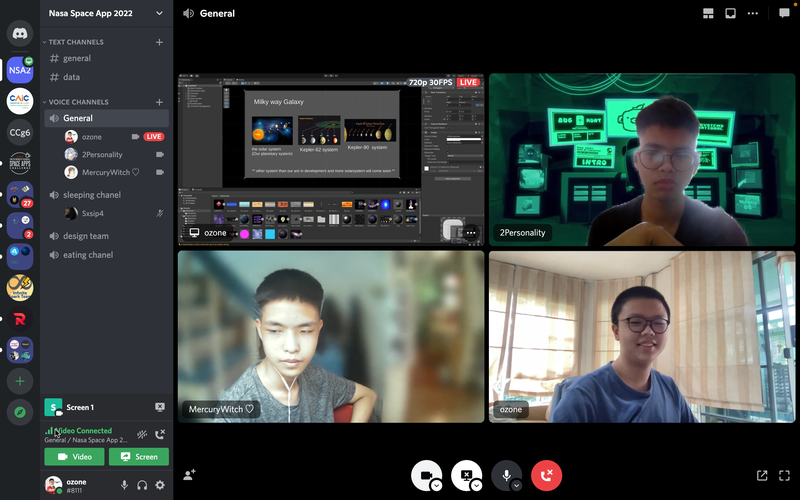Image resolution: width=800 pixels, height=500 pixels.
Task: Mute microphone in bottom call controls
Action: pyautogui.click(x=505, y=475)
